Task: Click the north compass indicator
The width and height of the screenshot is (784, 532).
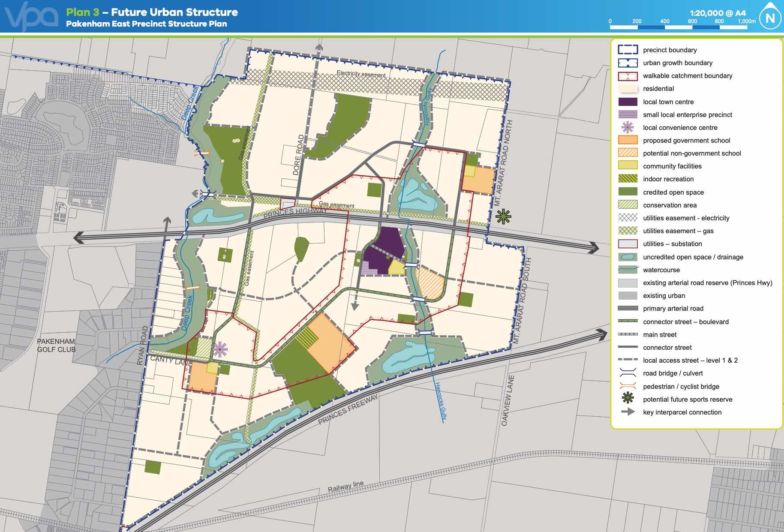Action: pyautogui.click(x=771, y=18)
